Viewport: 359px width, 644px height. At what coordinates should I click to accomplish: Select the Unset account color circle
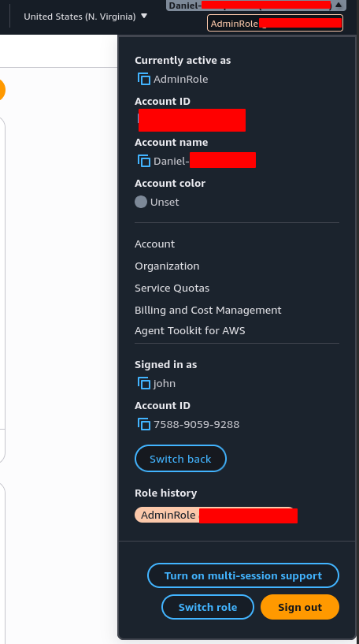tap(141, 202)
